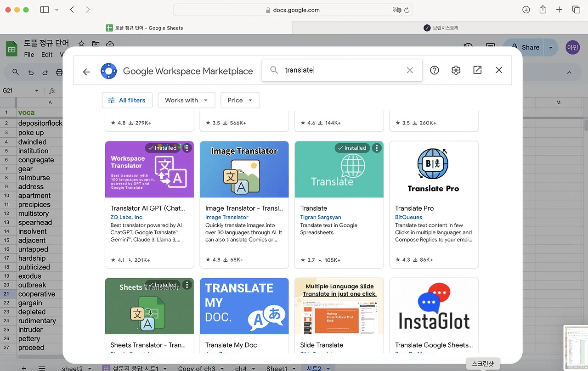Print the spreadsheet

(x=59, y=72)
